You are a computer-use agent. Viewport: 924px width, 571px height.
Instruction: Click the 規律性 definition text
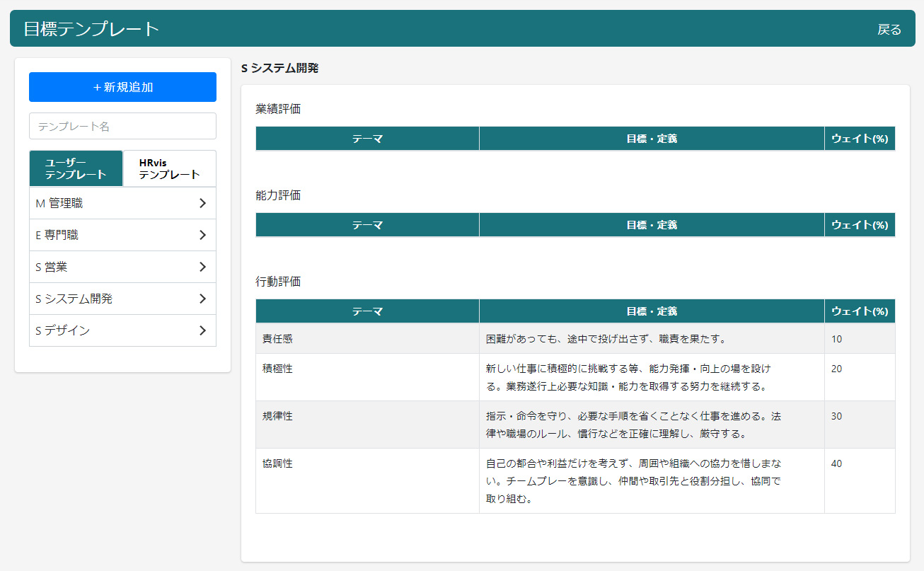tap(633, 425)
